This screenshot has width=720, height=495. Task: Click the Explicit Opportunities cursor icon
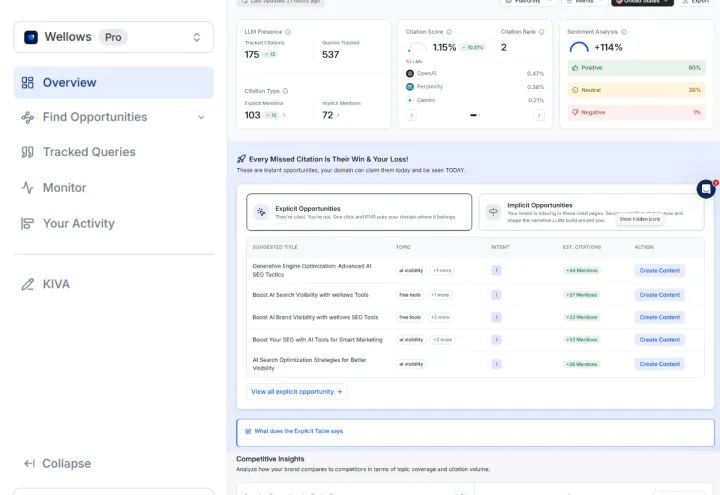coord(261,212)
